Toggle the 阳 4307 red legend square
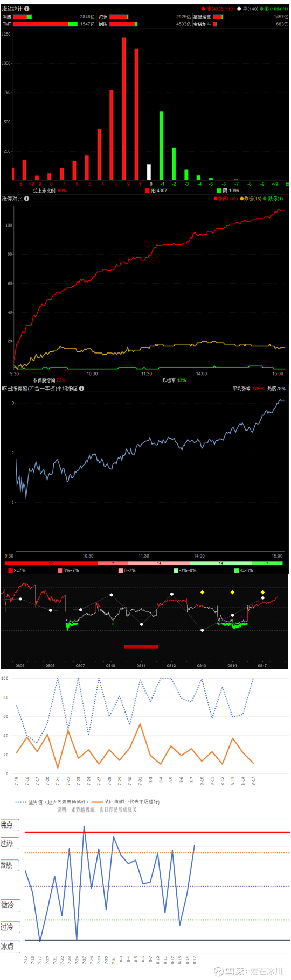This screenshot has height=980, width=291. click(147, 191)
